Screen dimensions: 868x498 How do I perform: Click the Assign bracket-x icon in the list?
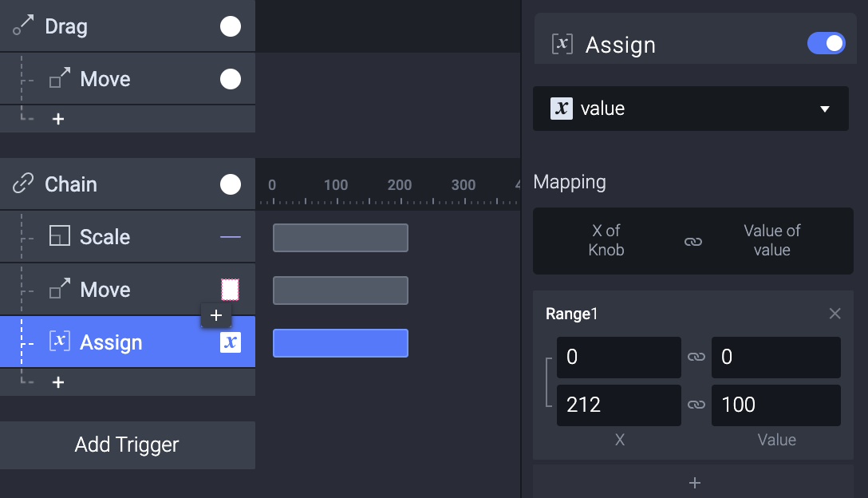pos(60,342)
